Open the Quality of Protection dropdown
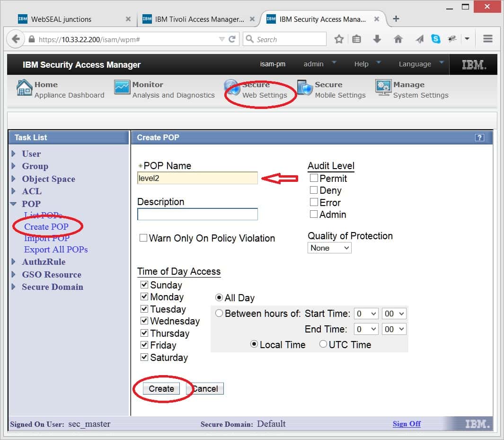The image size is (504, 440). [329, 248]
